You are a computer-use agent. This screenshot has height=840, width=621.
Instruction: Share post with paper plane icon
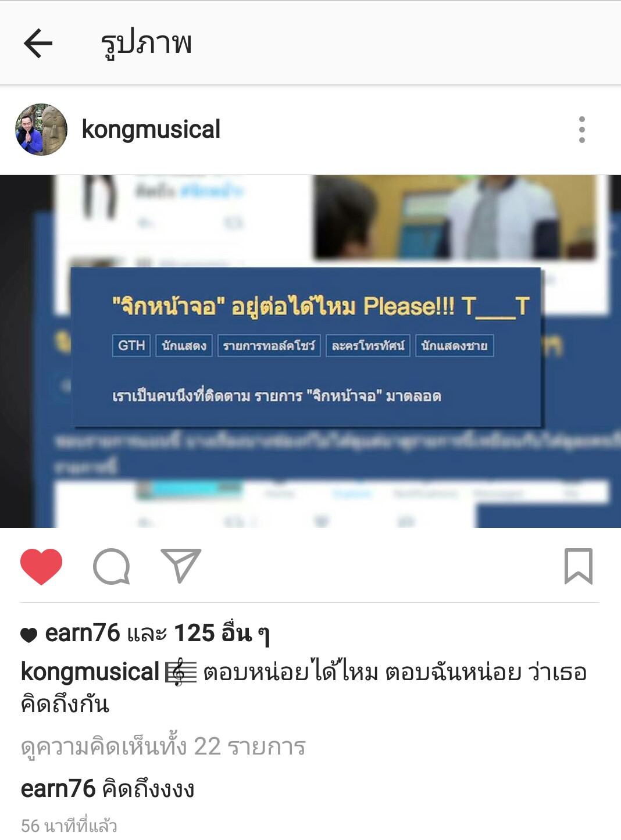click(181, 566)
